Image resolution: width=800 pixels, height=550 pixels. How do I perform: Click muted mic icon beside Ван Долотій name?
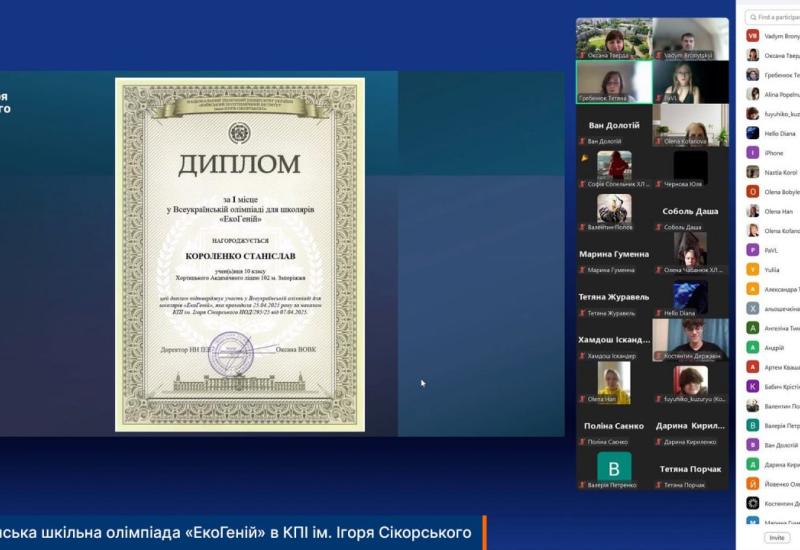coord(582,142)
